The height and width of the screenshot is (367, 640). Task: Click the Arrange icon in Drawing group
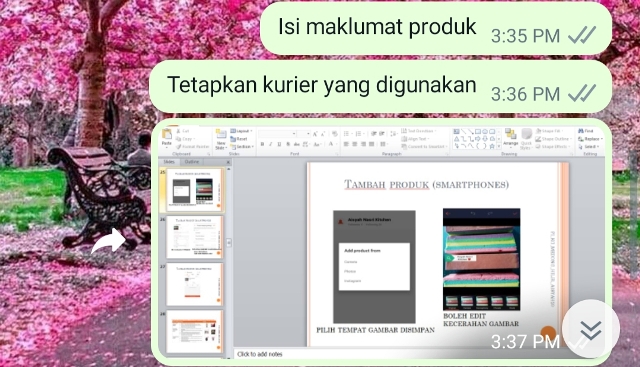tap(510, 138)
